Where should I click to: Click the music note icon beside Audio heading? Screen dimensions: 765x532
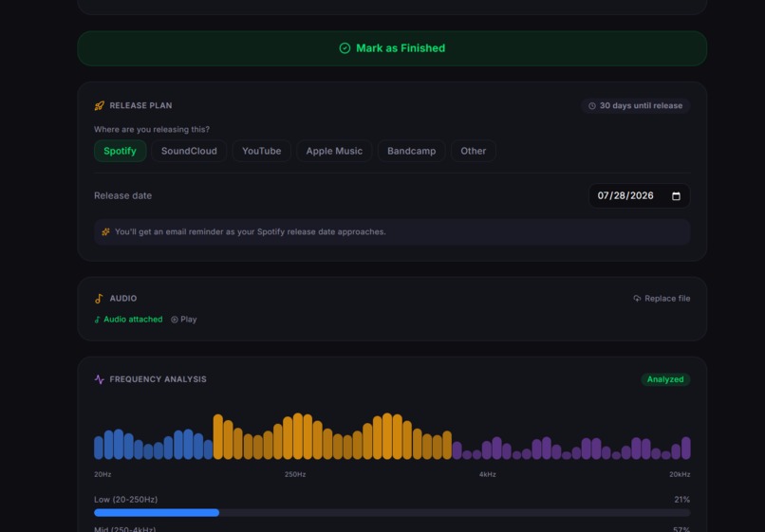99,299
